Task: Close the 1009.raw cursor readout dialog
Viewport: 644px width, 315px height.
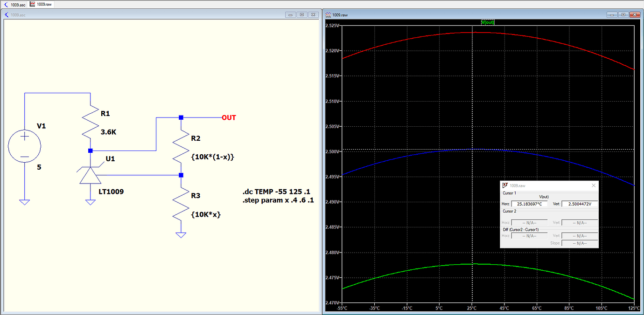Action: coord(594,185)
